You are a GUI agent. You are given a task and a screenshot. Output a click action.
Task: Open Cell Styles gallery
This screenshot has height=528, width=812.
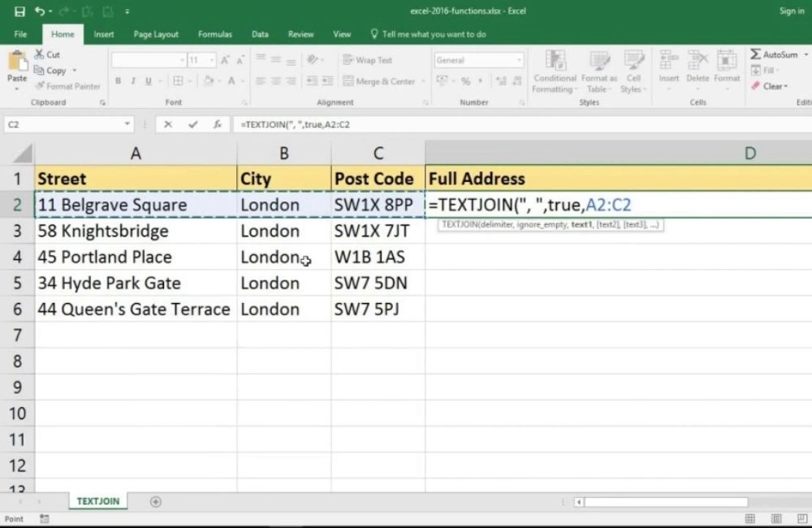pyautogui.click(x=633, y=72)
